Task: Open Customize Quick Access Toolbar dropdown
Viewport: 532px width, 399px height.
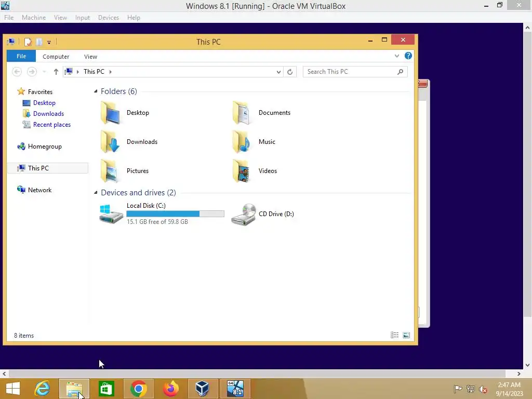Action: click(49, 43)
